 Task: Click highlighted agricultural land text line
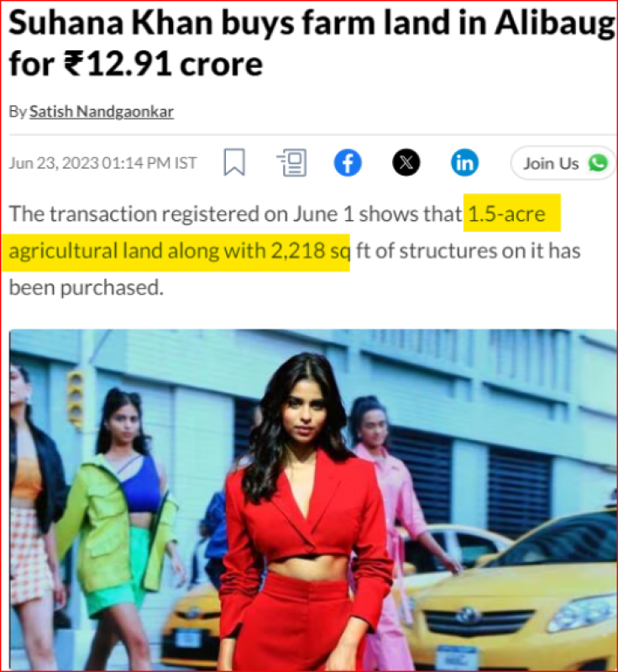tap(176, 251)
